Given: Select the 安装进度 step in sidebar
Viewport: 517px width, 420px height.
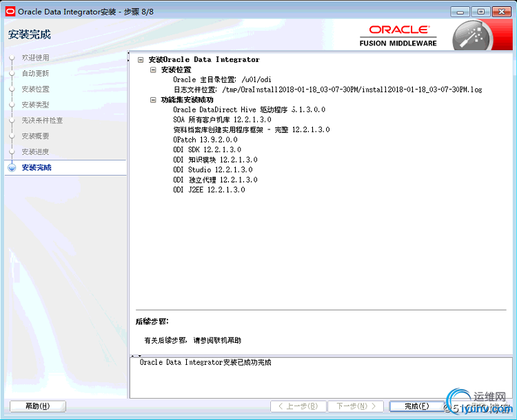Looking at the screenshot, I should [x=36, y=152].
